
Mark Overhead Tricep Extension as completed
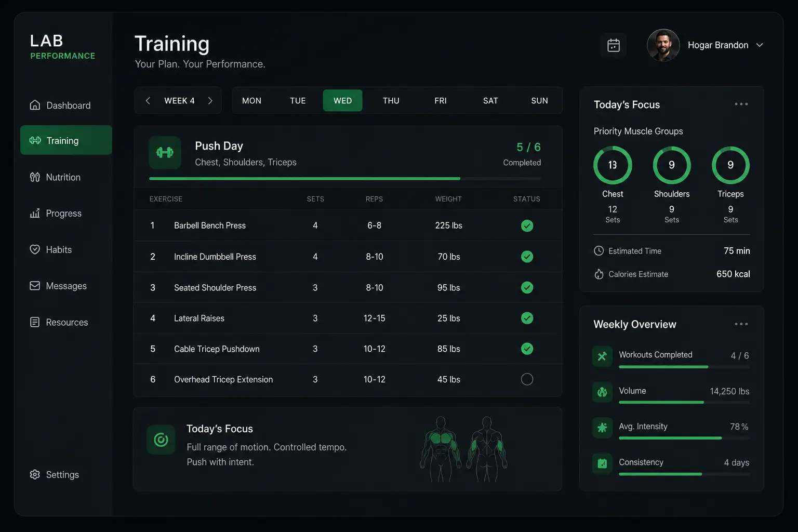point(527,379)
